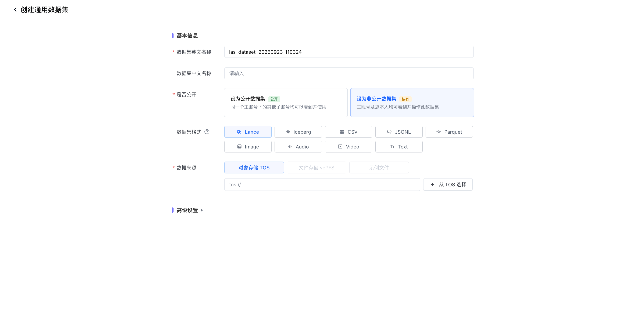Image resolution: width=644 pixels, height=313 pixels.
Task: Select the Iceberg dataset format
Action: pyautogui.click(x=298, y=132)
